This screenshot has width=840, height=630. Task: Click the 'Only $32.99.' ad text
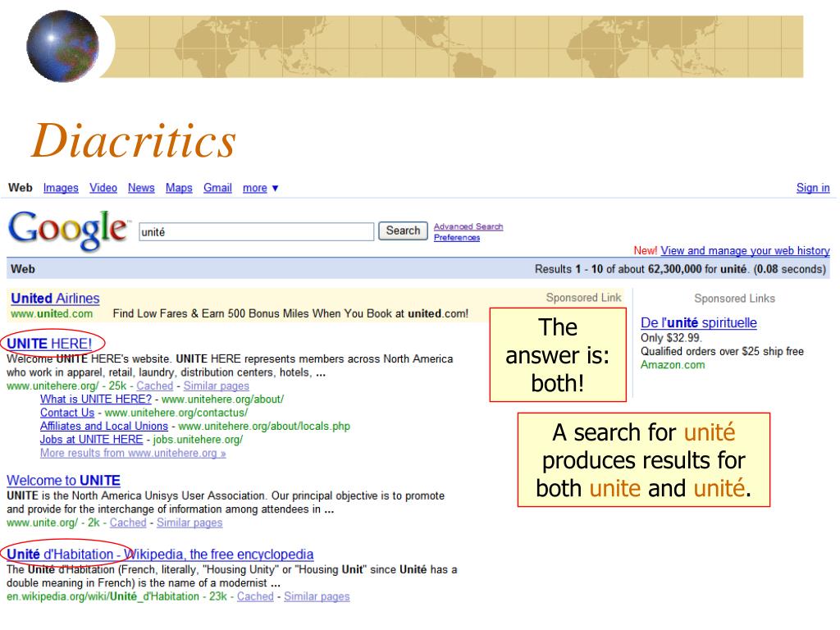point(671,338)
